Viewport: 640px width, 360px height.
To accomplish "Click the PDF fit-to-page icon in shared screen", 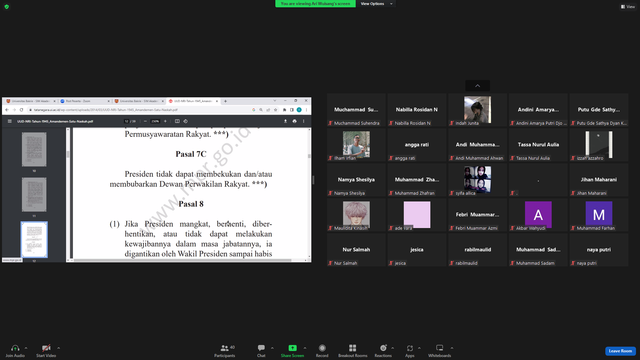I will coord(177,121).
